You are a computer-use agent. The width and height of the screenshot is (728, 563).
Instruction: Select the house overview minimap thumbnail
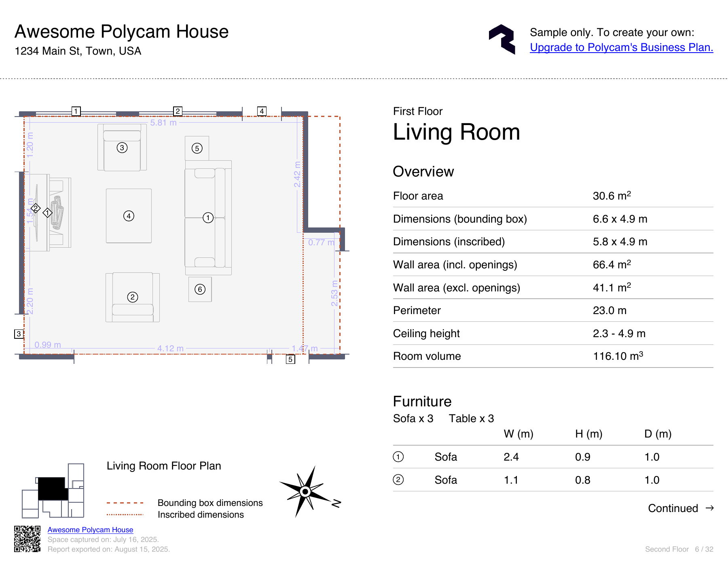click(53, 491)
